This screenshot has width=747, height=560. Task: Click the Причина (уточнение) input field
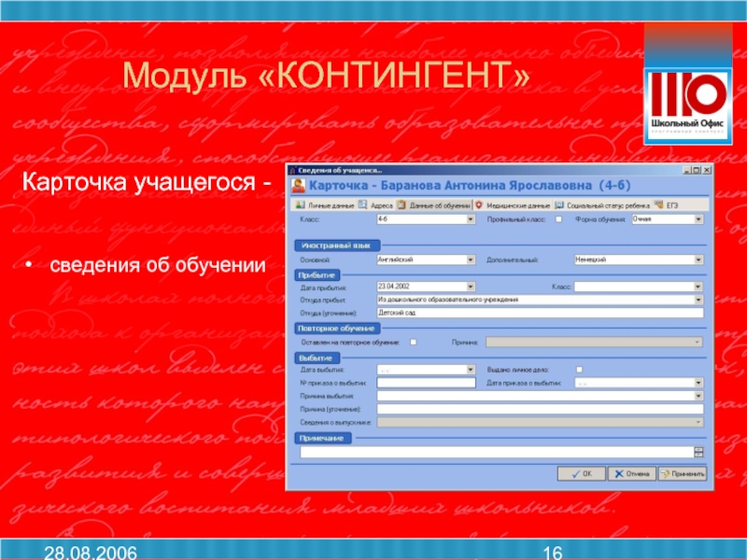point(541,409)
